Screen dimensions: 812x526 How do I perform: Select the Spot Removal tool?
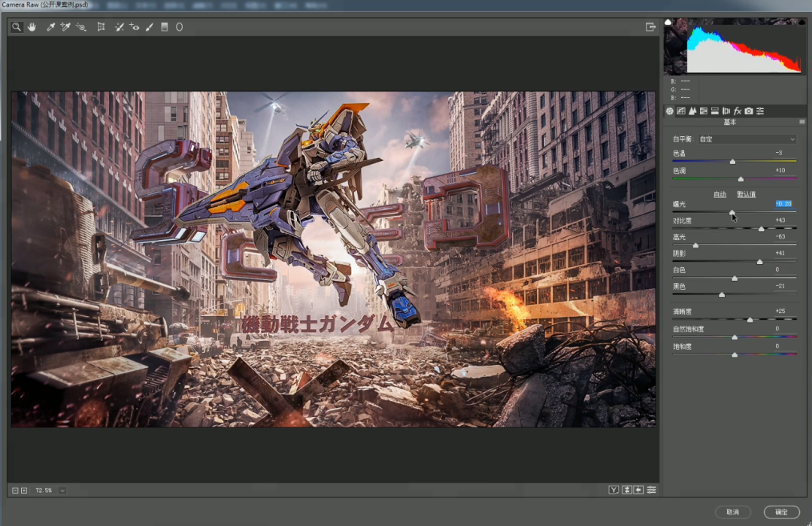(119, 27)
